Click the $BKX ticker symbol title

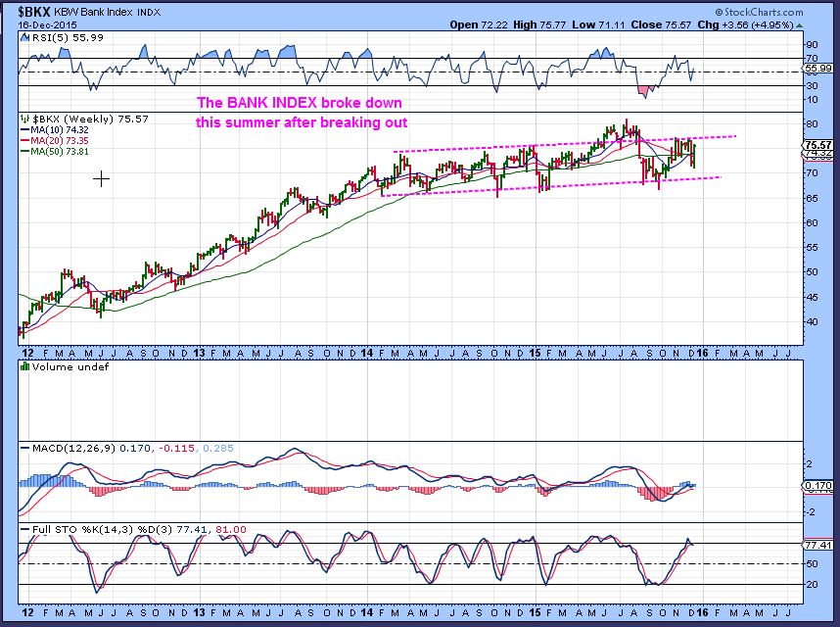point(33,11)
